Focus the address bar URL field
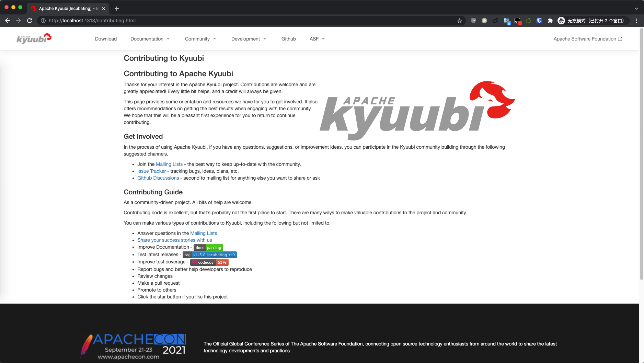Screen dimensions: 644x363 click(x=251, y=21)
